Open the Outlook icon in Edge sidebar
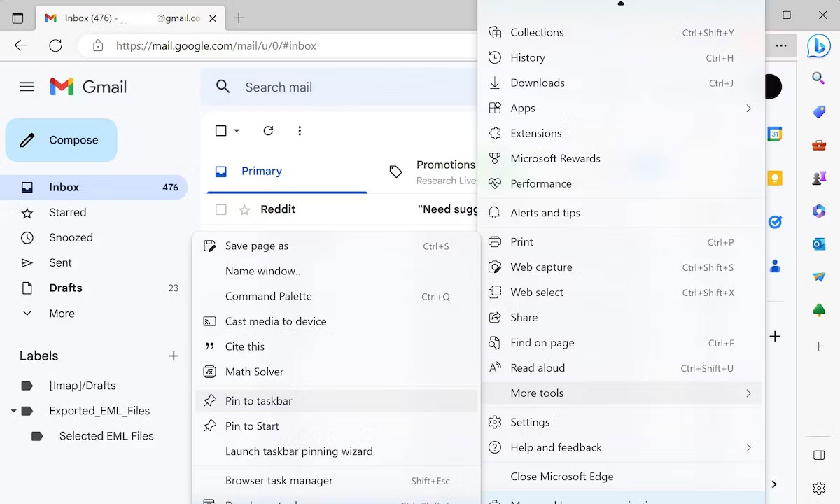This screenshot has width=840, height=504. click(x=818, y=244)
